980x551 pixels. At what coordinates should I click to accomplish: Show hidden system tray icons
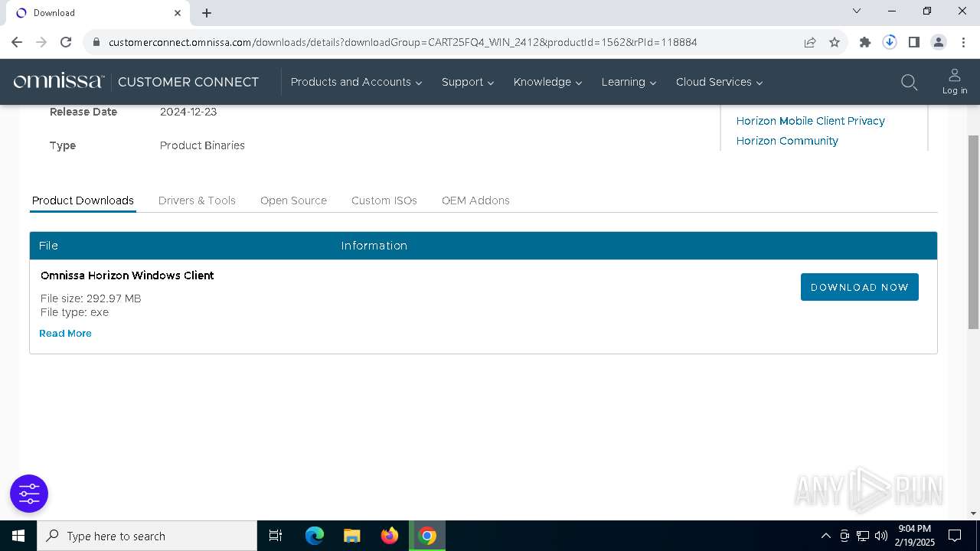click(825, 536)
